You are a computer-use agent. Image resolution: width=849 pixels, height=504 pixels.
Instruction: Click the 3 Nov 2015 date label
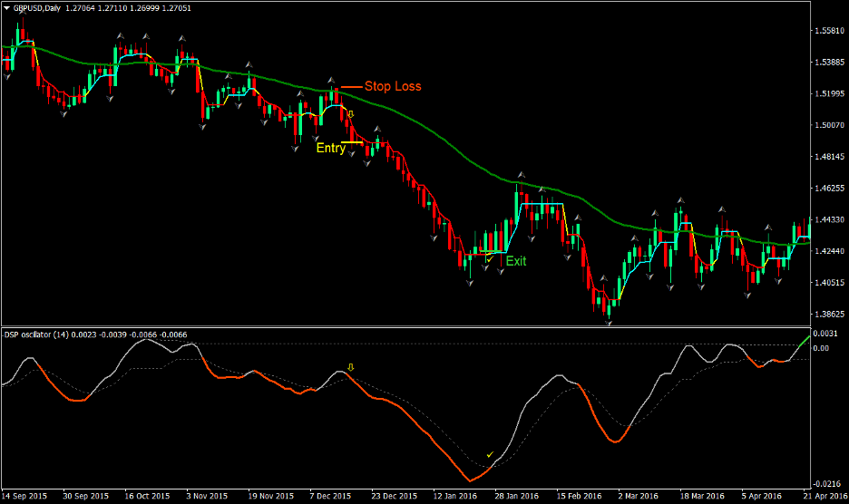pyautogui.click(x=207, y=496)
